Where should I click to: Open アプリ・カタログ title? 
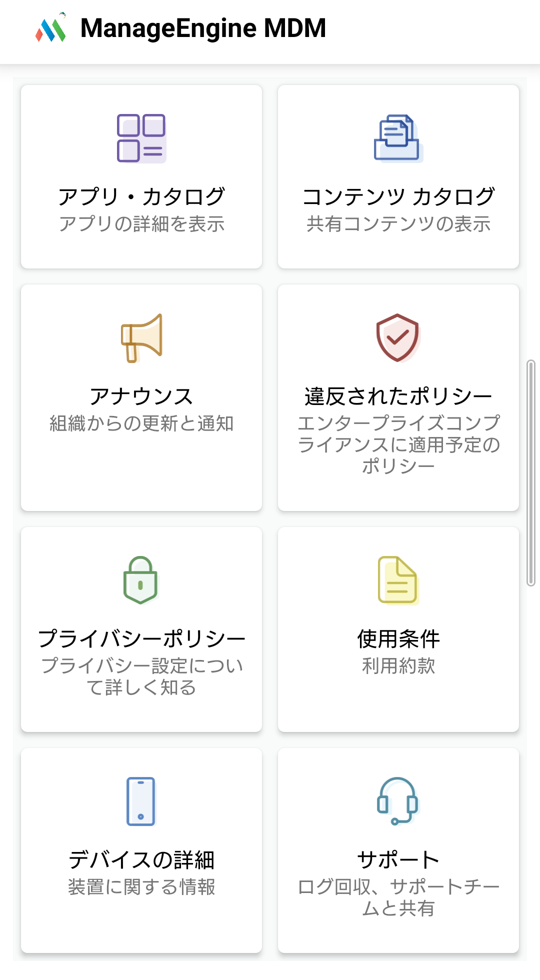(141, 196)
